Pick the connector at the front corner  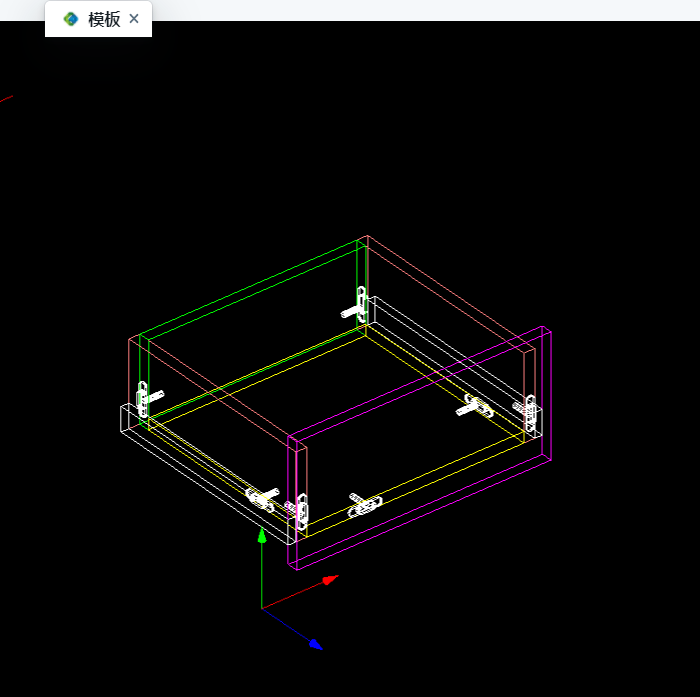tap(301, 510)
